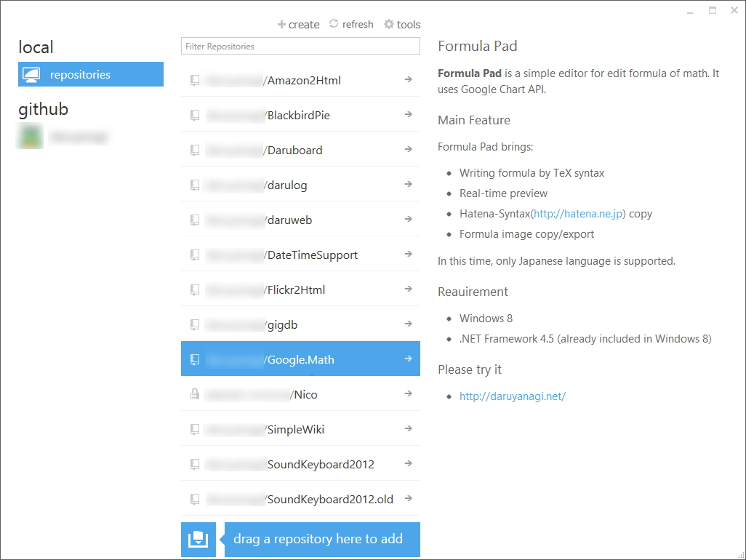Open the arrow next to SoundKeyboard2012
746x560 pixels.
408,464
